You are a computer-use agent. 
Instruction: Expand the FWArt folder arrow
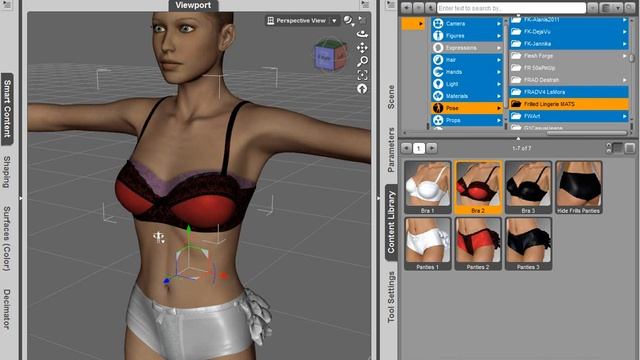click(624, 116)
